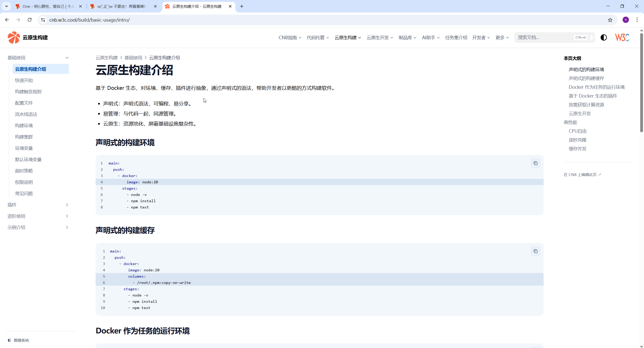644x348 pixels.
Task: Reload the current page
Action: click(30, 20)
